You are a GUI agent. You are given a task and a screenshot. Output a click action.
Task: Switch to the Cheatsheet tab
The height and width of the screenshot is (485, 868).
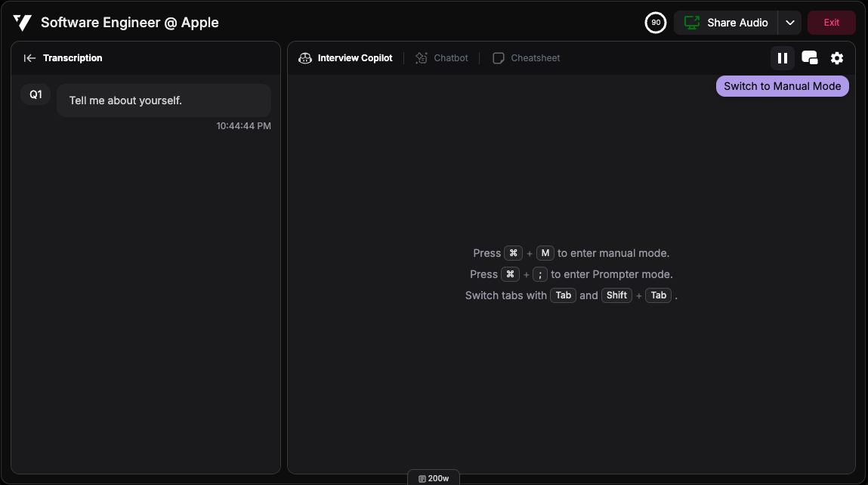(x=526, y=58)
